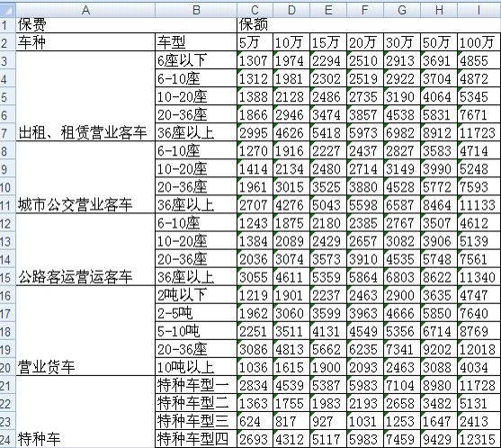This screenshot has height=448, width=501.
Task: Click cell 公路客运营运客车
Action: (x=85, y=249)
